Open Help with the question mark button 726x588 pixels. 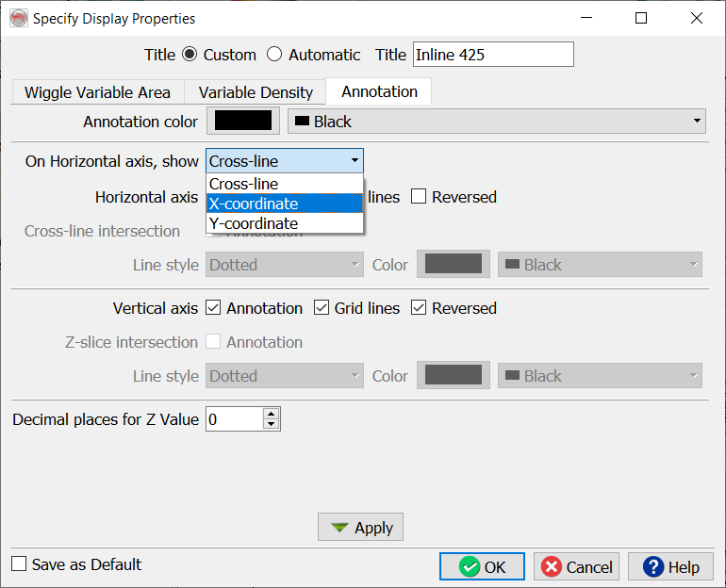(670, 566)
